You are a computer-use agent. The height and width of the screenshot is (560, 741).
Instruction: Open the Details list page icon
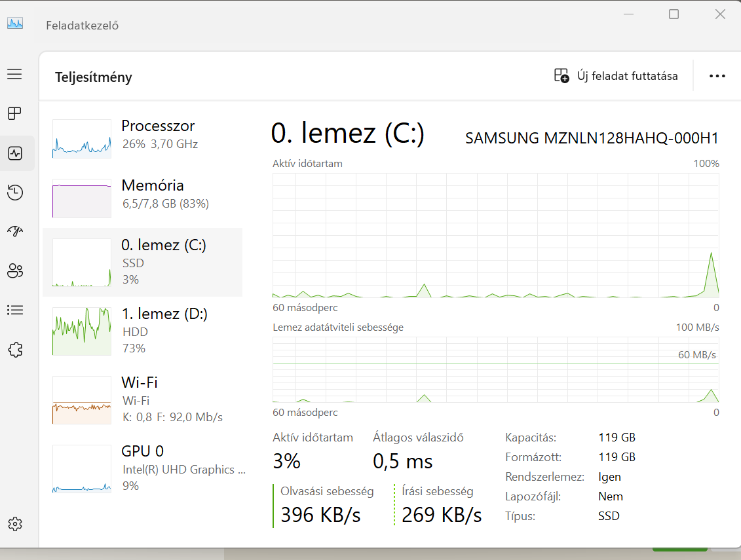15,310
